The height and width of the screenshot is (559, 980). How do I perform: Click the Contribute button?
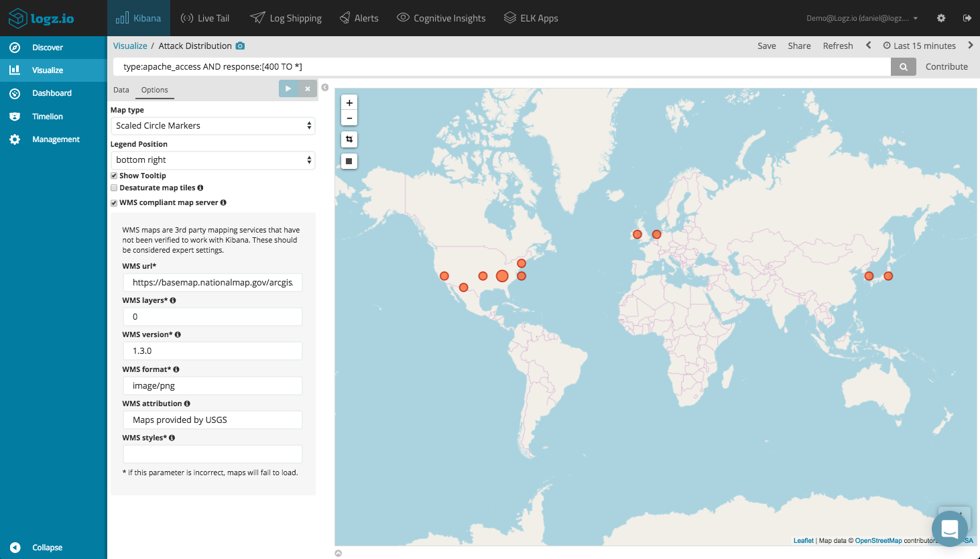click(946, 66)
